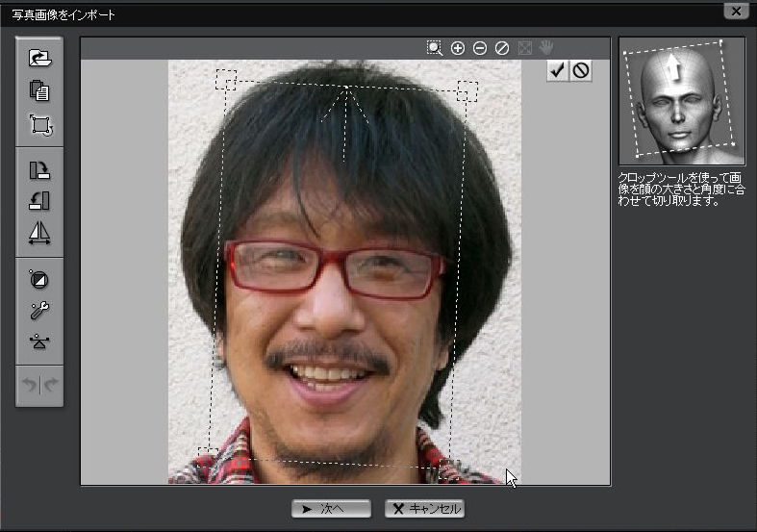Click the 次へ (Next) button

pyautogui.click(x=331, y=509)
